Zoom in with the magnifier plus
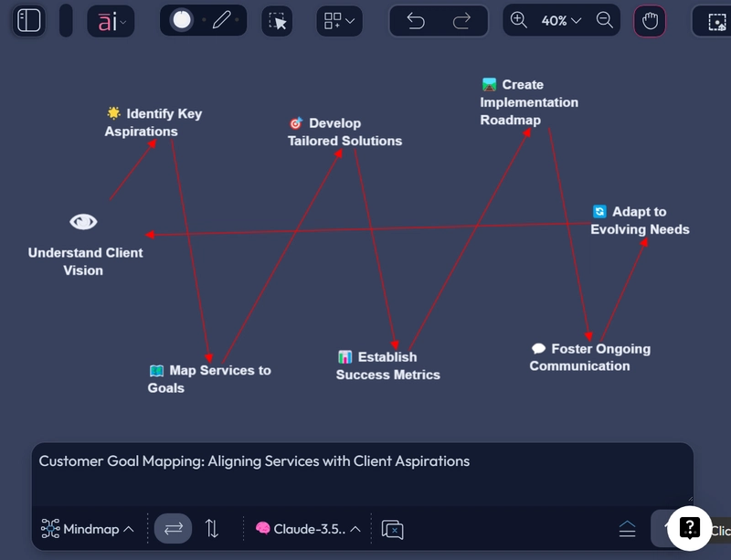The image size is (731, 560). 518,20
